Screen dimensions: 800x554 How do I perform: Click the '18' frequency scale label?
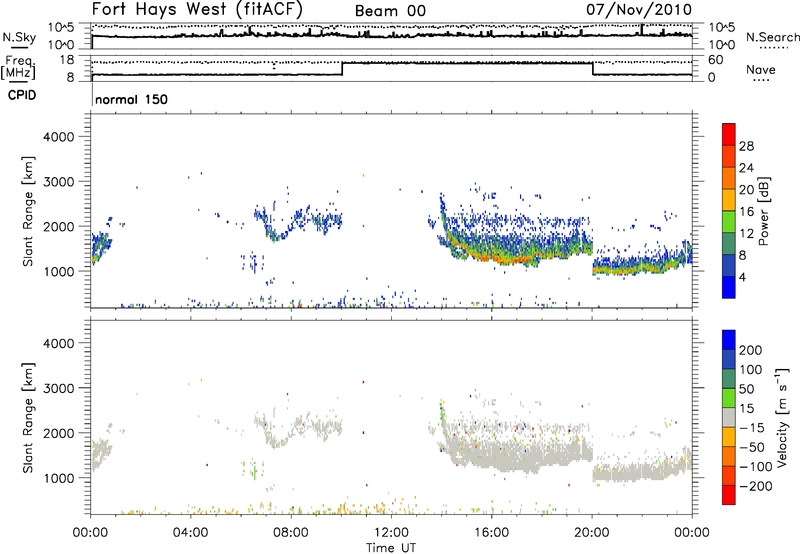click(66, 60)
